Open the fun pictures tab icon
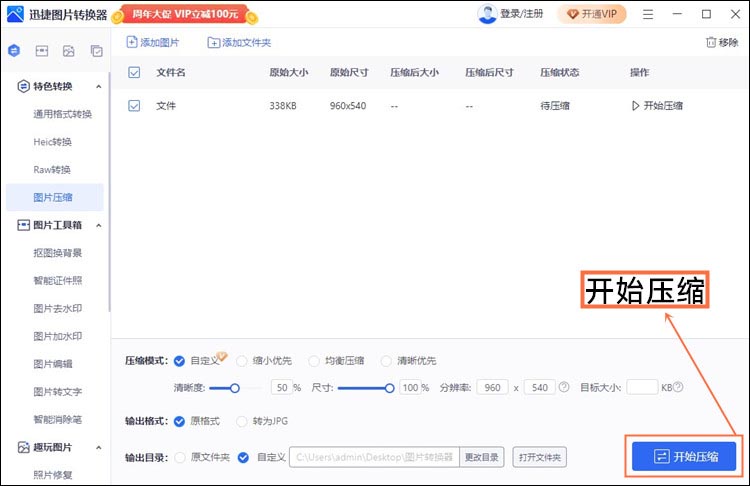750x486 pixels. 69,51
